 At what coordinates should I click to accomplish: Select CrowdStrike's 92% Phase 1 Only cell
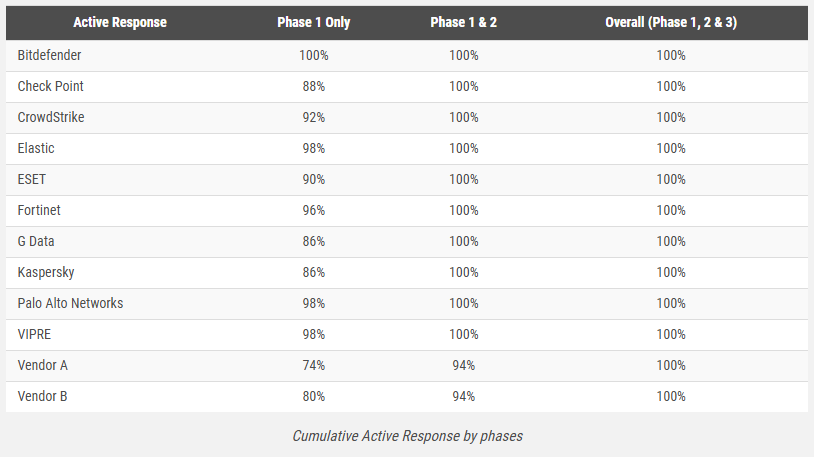(x=314, y=117)
